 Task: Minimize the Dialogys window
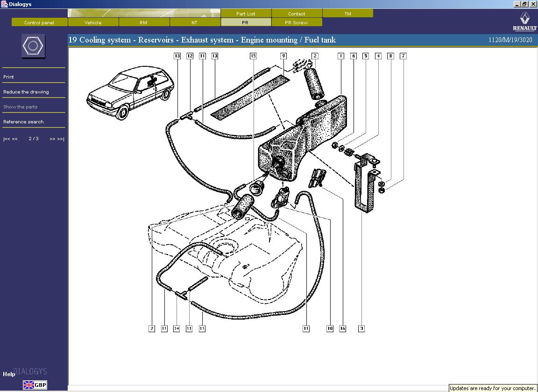click(x=517, y=4)
